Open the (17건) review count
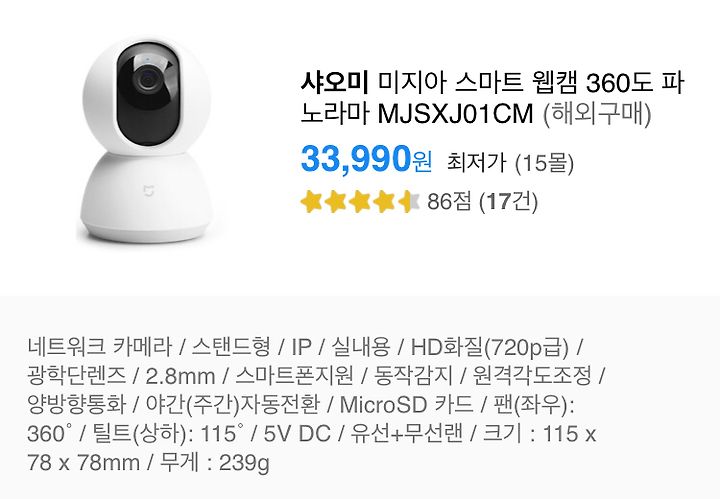Viewport: 720px width, 499px height. [x=508, y=202]
